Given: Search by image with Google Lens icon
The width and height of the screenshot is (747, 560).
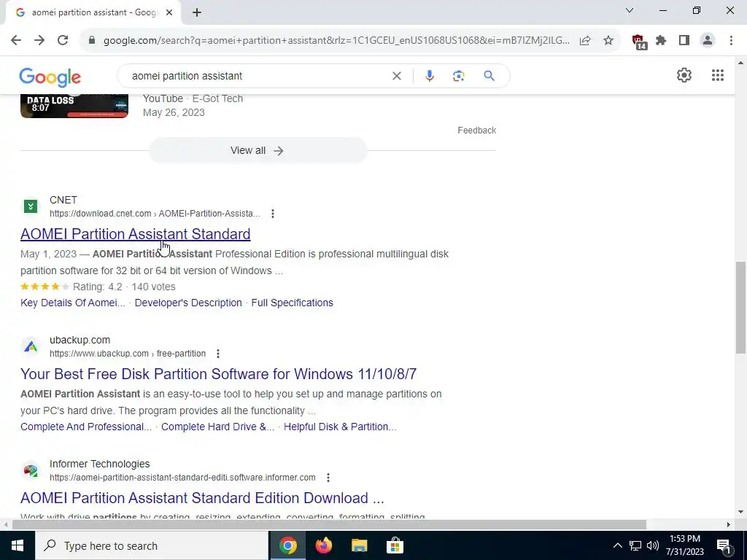Looking at the screenshot, I should pyautogui.click(x=458, y=76).
